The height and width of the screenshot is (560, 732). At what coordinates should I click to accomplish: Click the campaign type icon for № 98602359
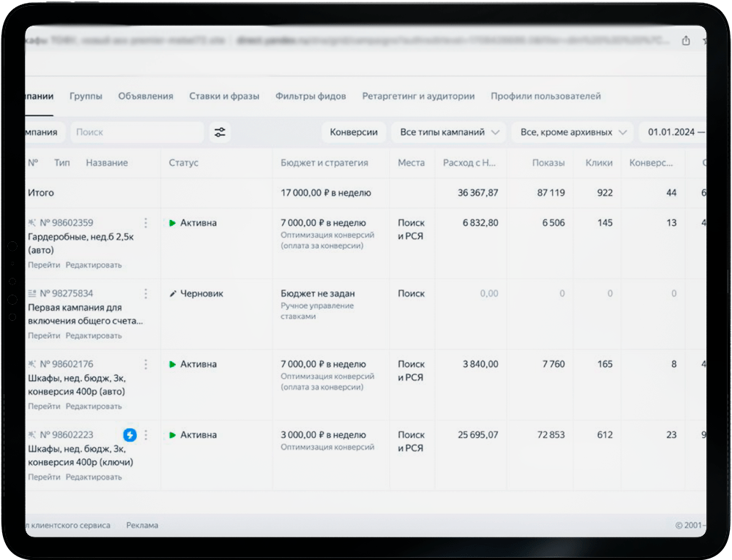(31, 222)
